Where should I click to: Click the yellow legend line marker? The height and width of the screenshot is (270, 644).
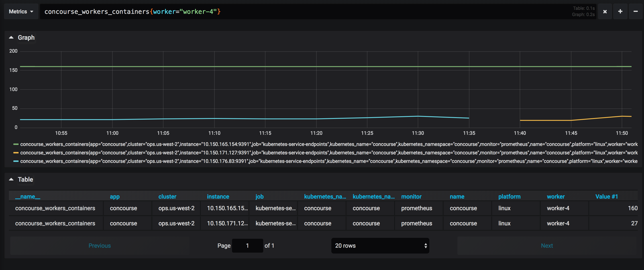tap(16, 153)
